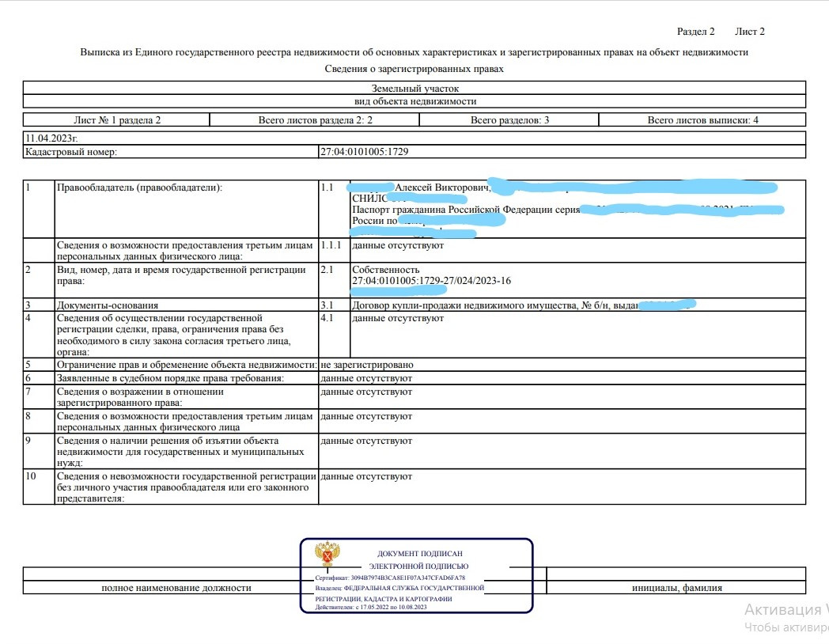Click 'данные отсутствуют' in row 1.1.1

click(x=398, y=245)
